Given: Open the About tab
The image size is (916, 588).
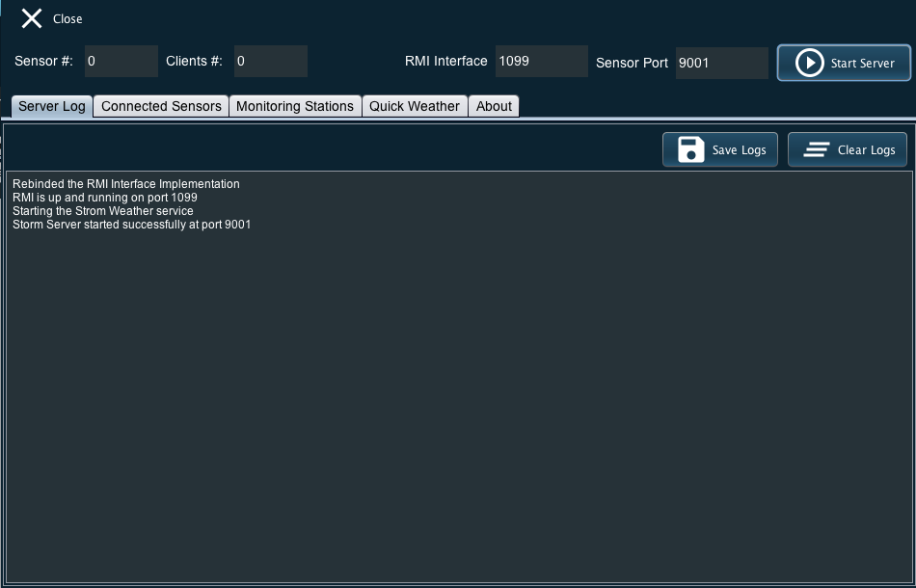Looking at the screenshot, I should tap(494, 106).
